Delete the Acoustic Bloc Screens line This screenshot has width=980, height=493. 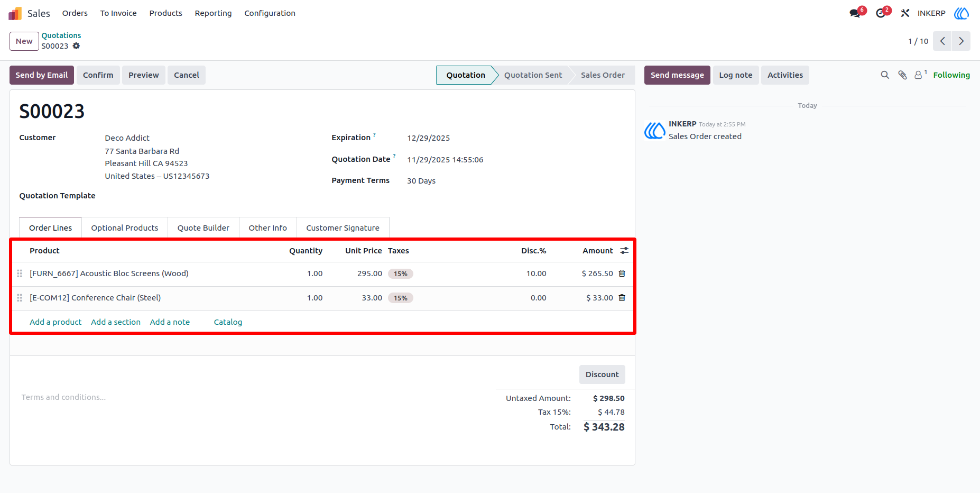coord(622,273)
